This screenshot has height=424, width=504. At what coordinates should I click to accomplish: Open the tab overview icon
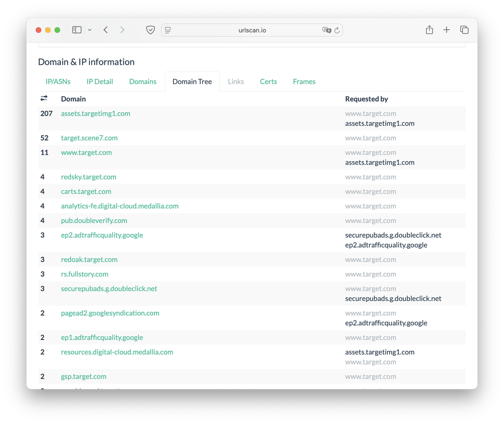point(464,30)
